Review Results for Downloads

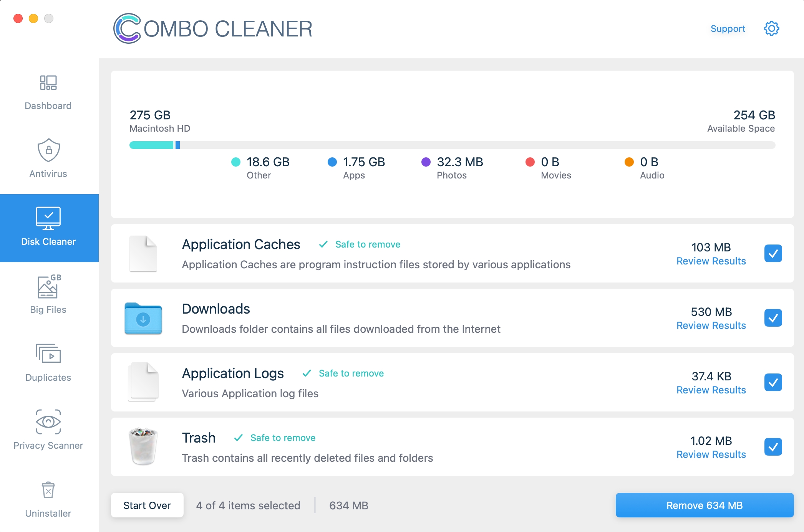tap(711, 325)
